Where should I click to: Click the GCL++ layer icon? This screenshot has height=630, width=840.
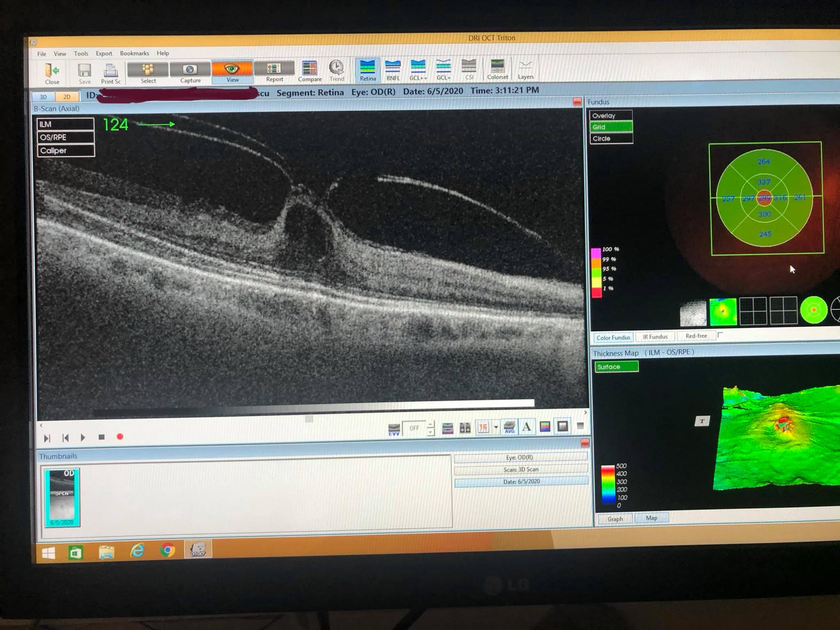click(418, 68)
